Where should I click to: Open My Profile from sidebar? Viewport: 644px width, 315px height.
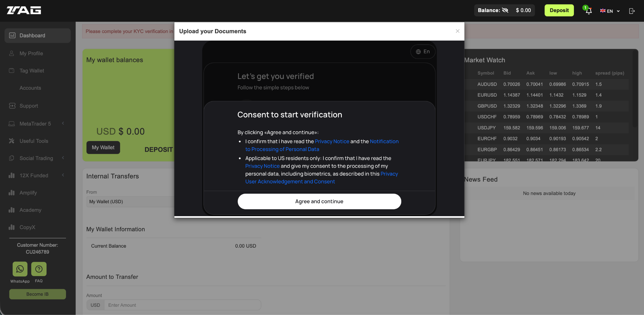tap(31, 53)
